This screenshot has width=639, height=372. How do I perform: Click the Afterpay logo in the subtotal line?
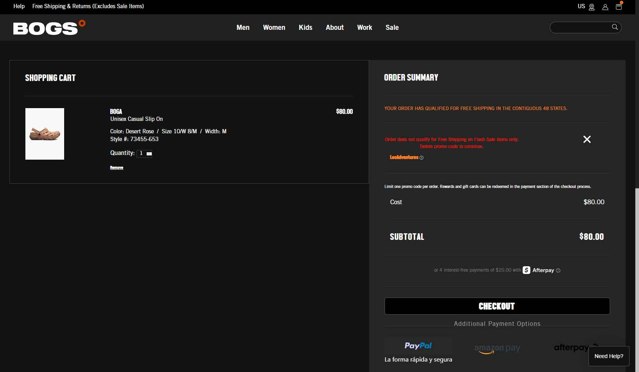(x=538, y=270)
